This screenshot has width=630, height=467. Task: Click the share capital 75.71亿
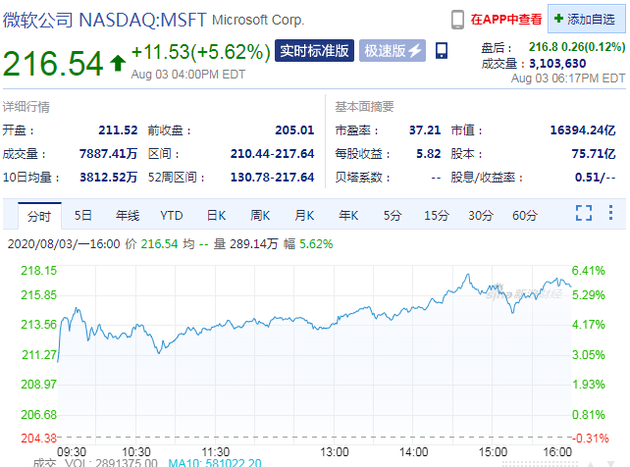(593, 154)
